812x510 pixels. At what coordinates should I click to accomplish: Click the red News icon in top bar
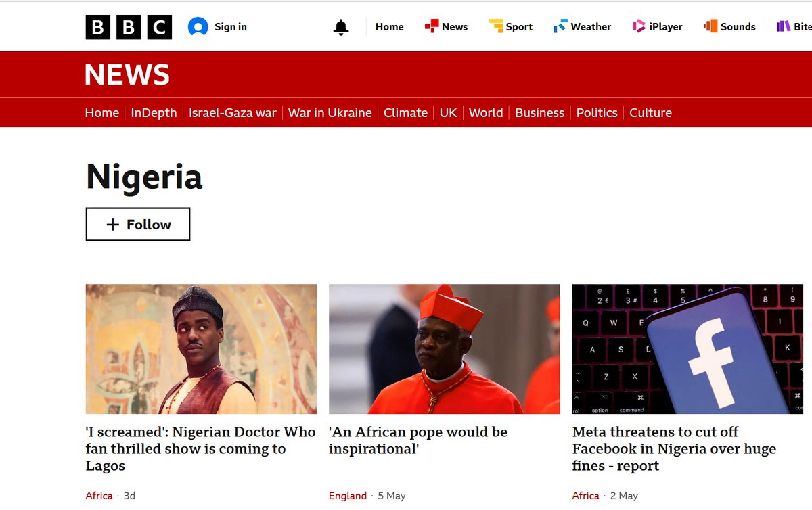click(x=432, y=26)
